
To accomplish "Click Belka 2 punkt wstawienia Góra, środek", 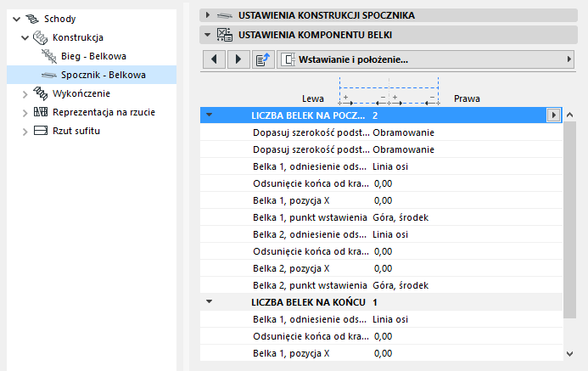I will [x=400, y=285].
